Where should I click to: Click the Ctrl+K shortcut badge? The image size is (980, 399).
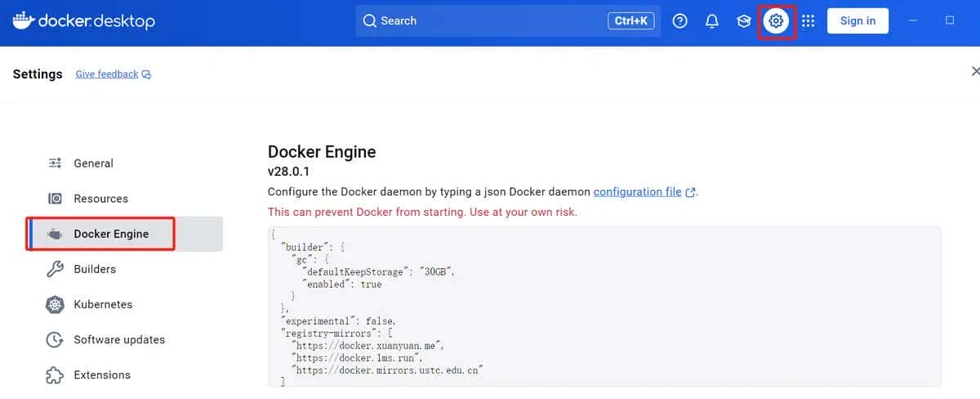631,21
